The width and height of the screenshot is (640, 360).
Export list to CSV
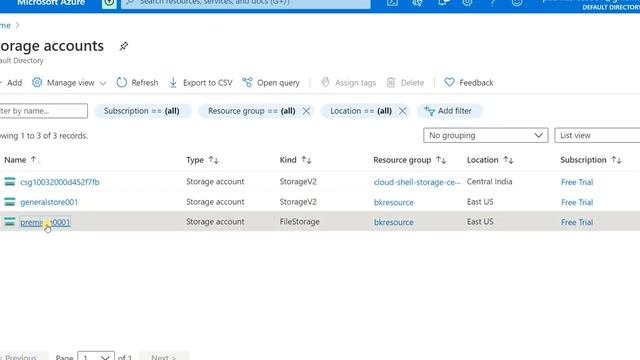200,83
